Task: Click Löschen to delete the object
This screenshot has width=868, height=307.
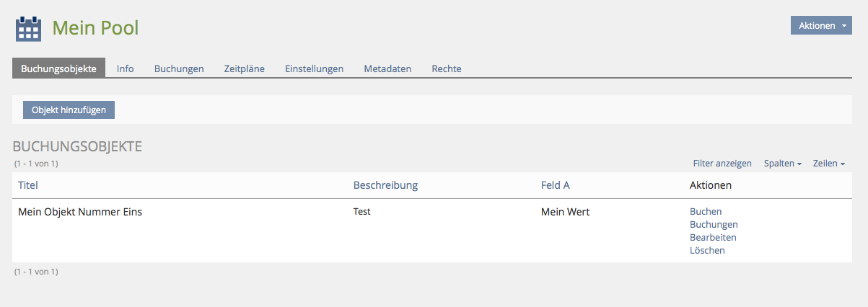Action: click(707, 251)
